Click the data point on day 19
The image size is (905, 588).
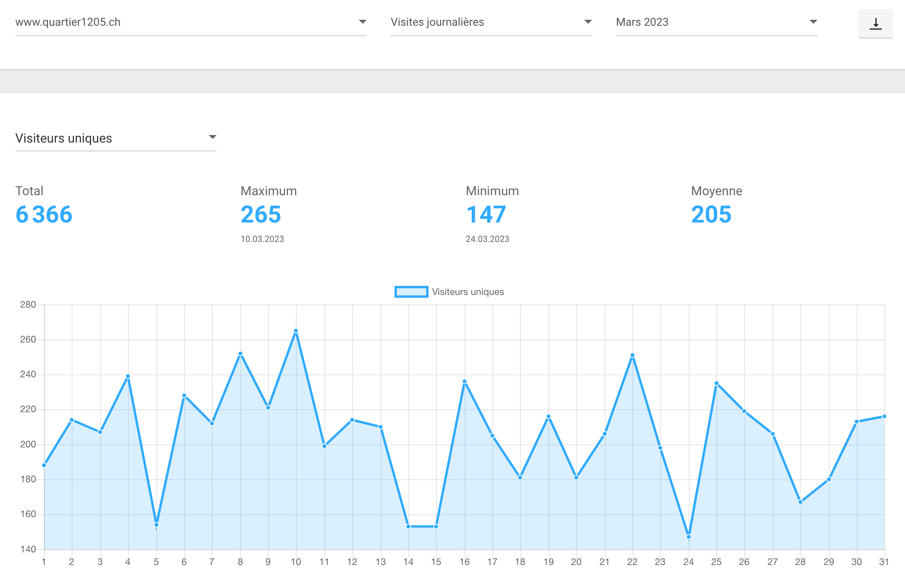click(549, 417)
